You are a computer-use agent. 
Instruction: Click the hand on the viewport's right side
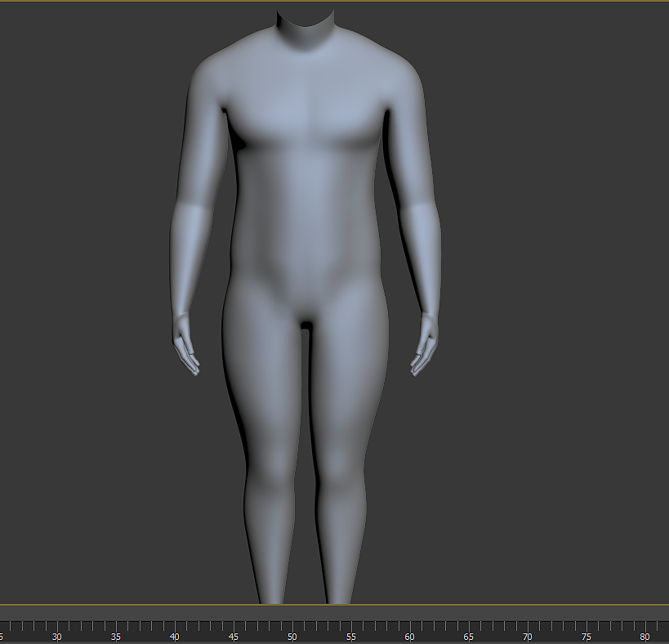[x=426, y=346]
